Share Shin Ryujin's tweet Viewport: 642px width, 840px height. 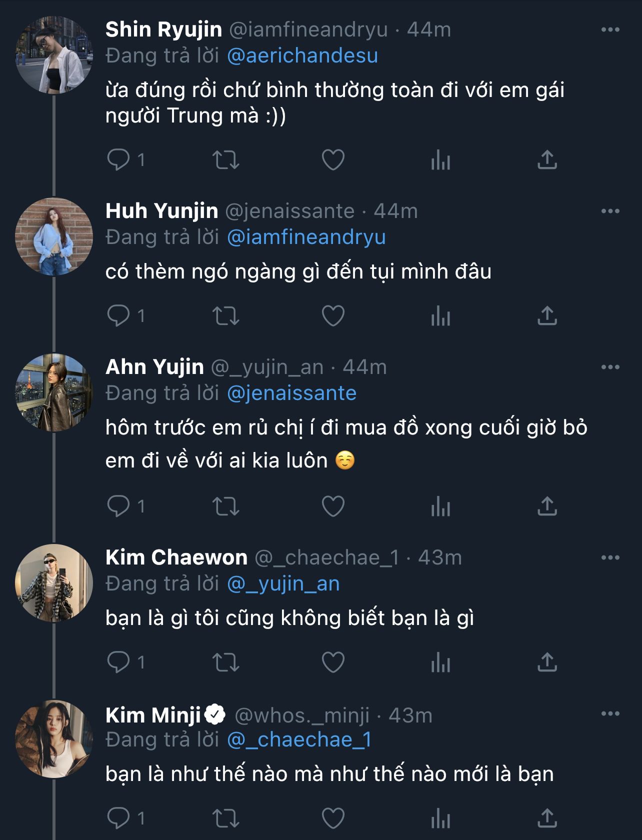[547, 160]
